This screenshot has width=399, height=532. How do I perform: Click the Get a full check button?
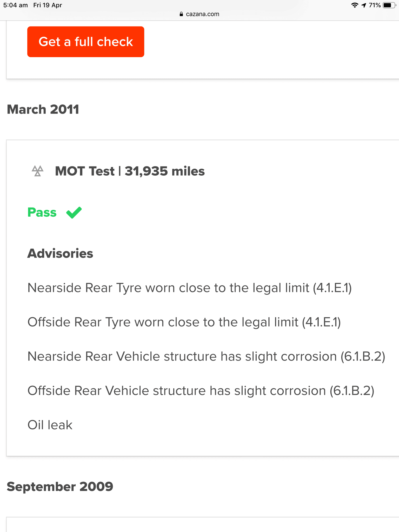tap(86, 42)
